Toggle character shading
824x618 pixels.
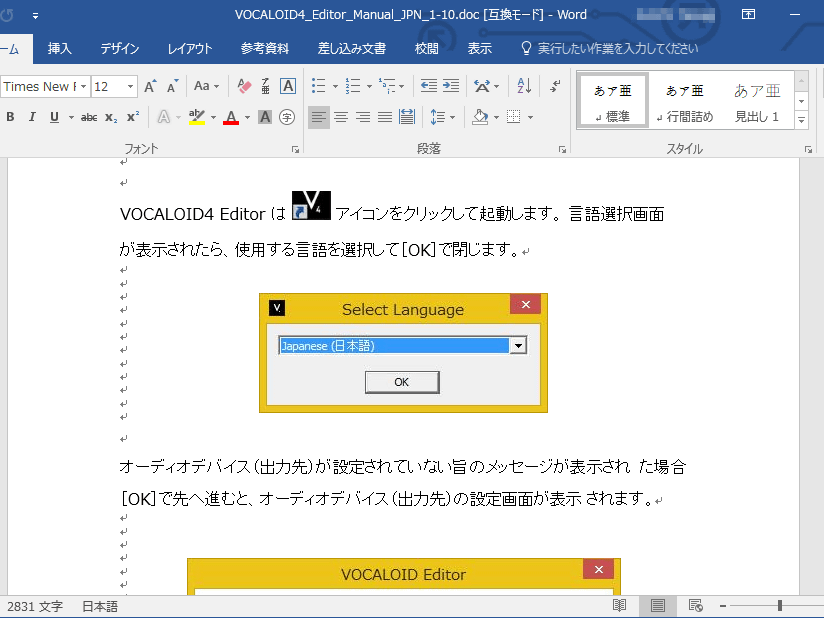click(x=265, y=117)
